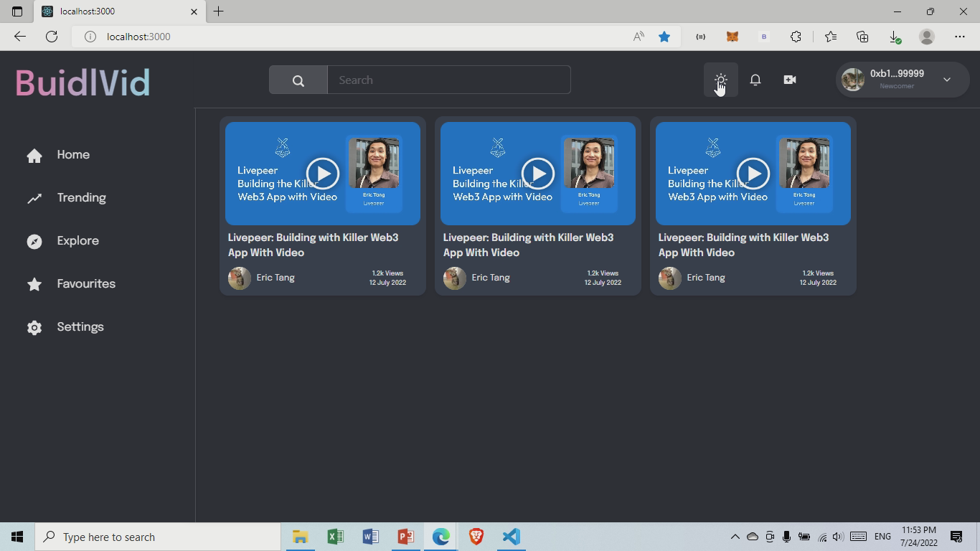Play the third Livepeer video
980x551 pixels.
(753, 174)
